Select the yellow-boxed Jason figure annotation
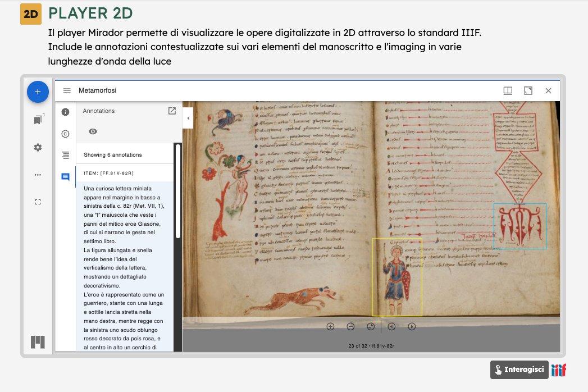588x392 pixels. (x=396, y=276)
